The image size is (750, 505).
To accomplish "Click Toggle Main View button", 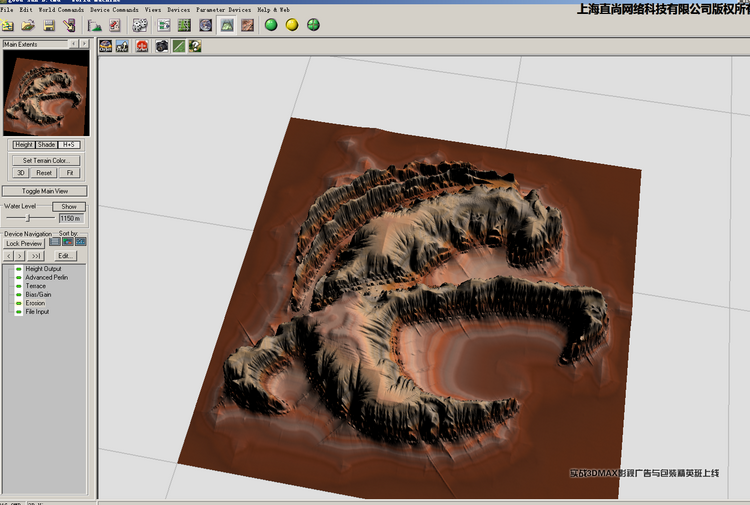I will click(x=44, y=191).
